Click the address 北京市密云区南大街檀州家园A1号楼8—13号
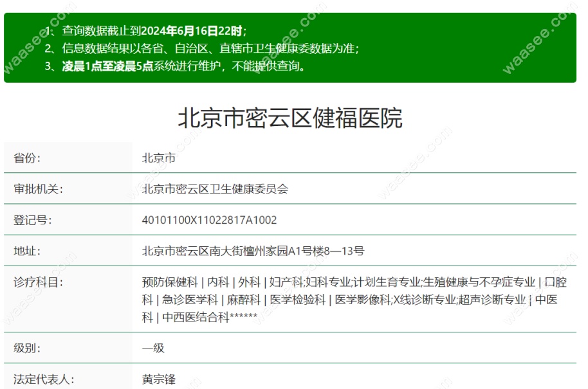 (x=253, y=251)
